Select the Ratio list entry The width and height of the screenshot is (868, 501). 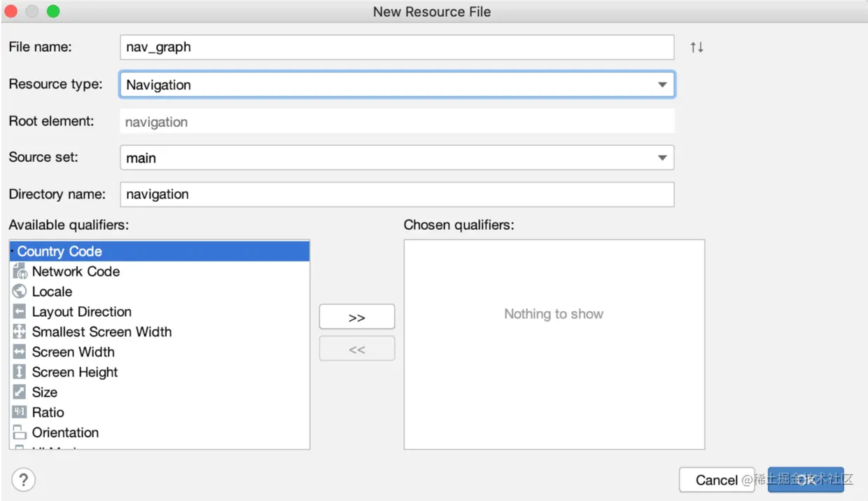160,412
